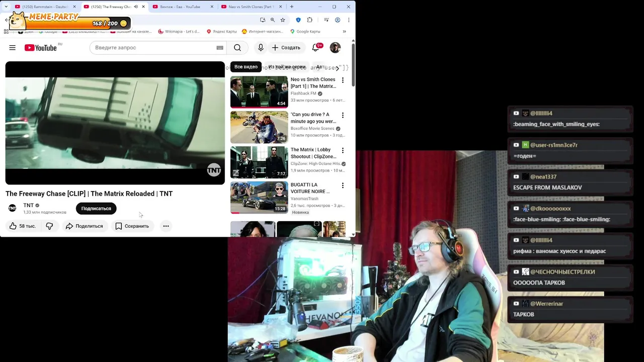This screenshot has height=362, width=644.
Task: Select the "Авт..." filter chip
Action: tap(322, 67)
